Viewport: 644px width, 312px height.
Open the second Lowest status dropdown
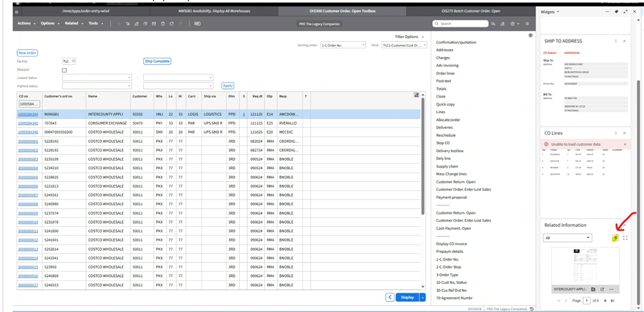coord(178,77)
